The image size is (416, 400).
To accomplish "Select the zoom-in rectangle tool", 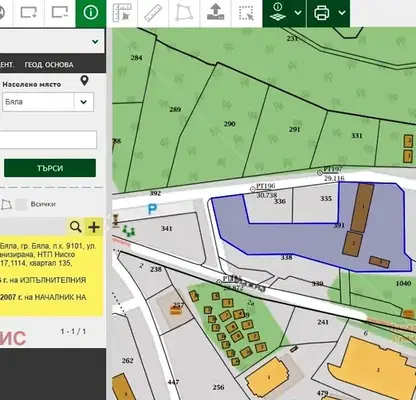I will [29, 13].
